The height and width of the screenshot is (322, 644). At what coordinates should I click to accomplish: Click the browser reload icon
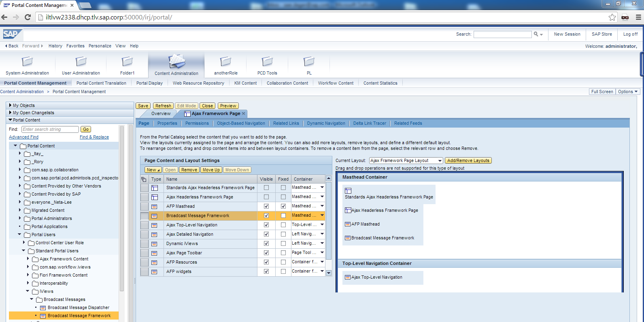coord(28,17)
